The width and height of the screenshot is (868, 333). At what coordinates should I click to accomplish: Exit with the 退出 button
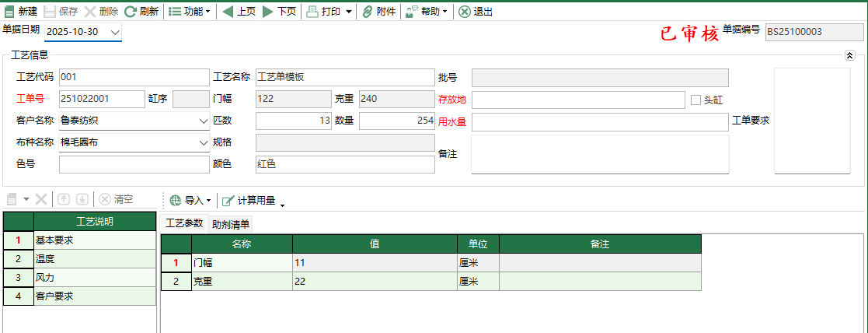click(x=476, y=11)
